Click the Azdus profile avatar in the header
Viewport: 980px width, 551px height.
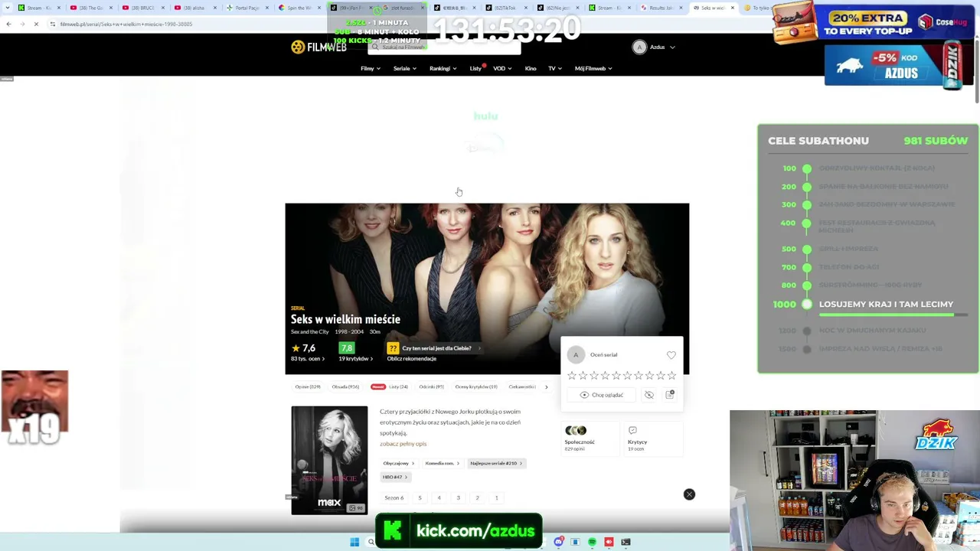click(639, 47)
